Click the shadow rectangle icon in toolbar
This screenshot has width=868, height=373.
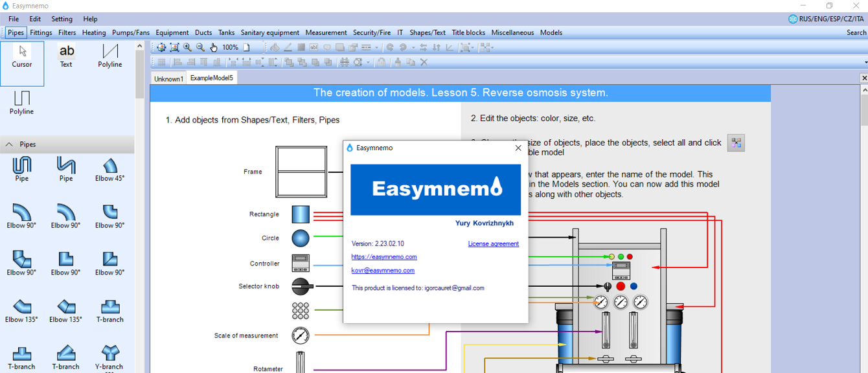(x=340, y=47)
